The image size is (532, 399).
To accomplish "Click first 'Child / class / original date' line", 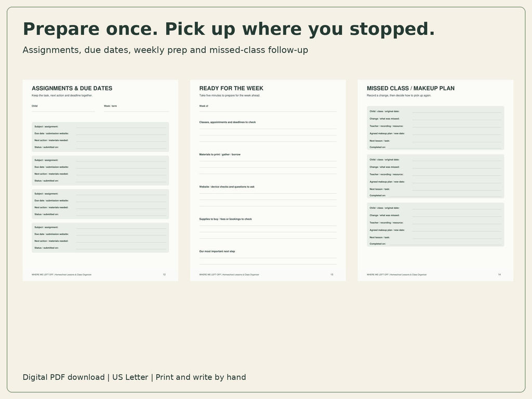I will coord(435,111).
